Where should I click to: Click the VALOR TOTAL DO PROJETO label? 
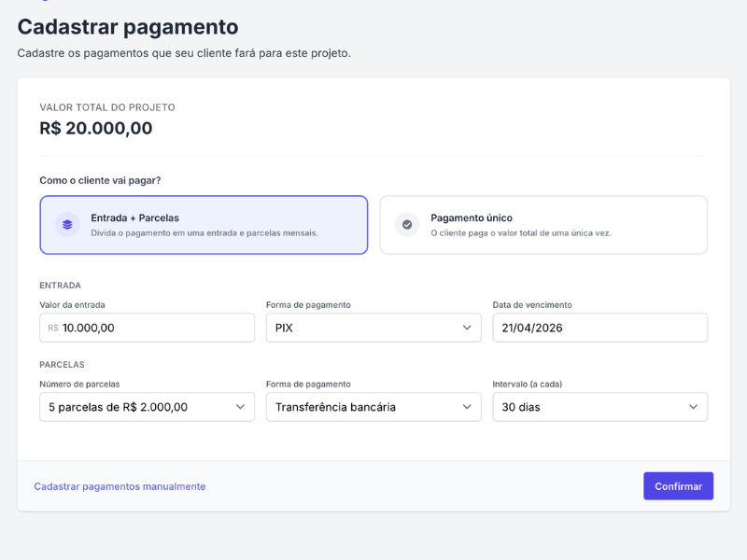pos(107,107)
